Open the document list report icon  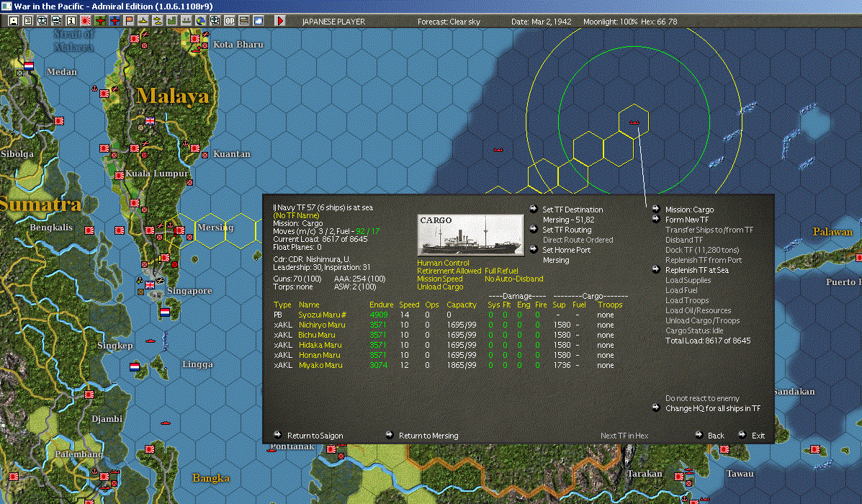(x=28, y=21)
